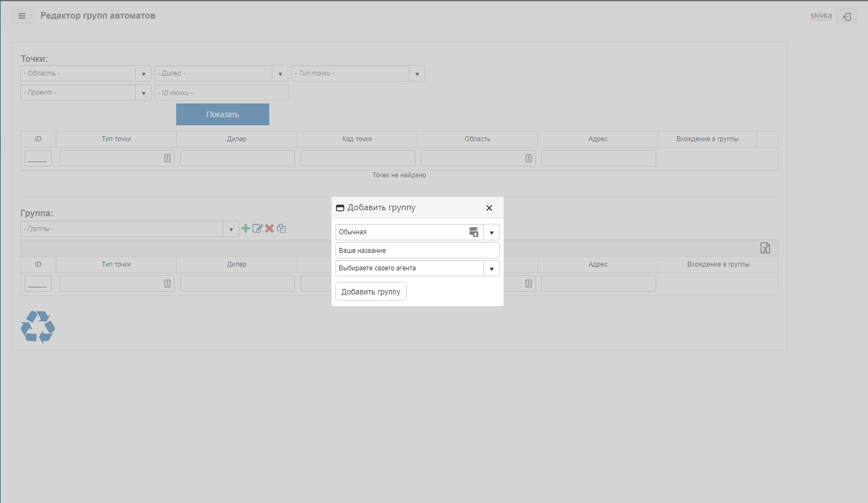Image resolution: width=868 pixels, height=503 pixels.
Task: Close the Добавить группу dialog
Action: [x=489, y=208]
